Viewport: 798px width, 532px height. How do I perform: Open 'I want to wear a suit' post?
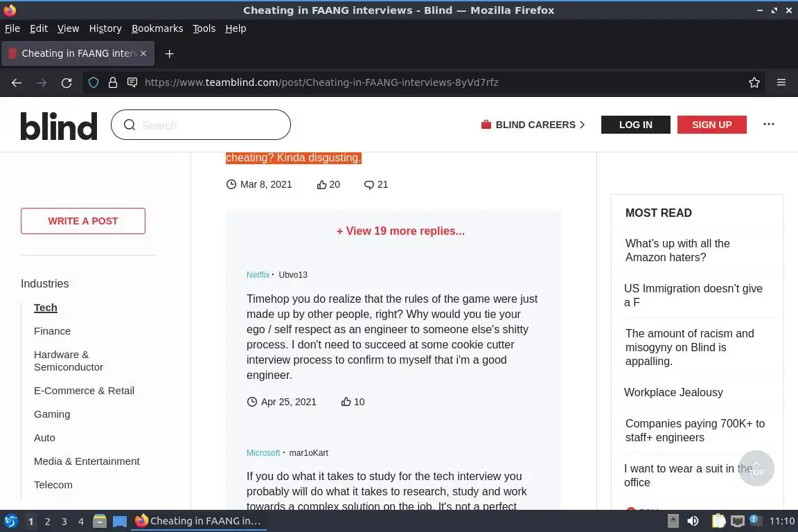[x=688, y=475]
